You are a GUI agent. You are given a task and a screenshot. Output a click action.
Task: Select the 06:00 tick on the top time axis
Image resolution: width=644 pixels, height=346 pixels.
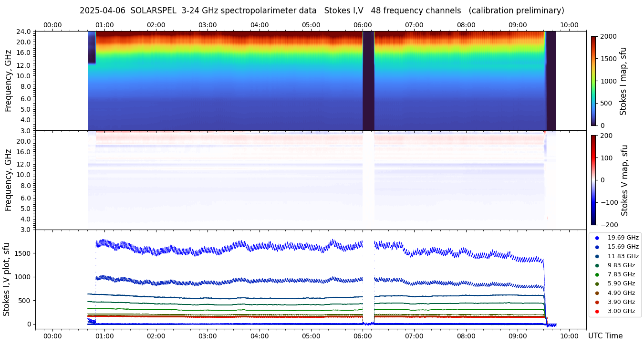click(x=363, y=25)
